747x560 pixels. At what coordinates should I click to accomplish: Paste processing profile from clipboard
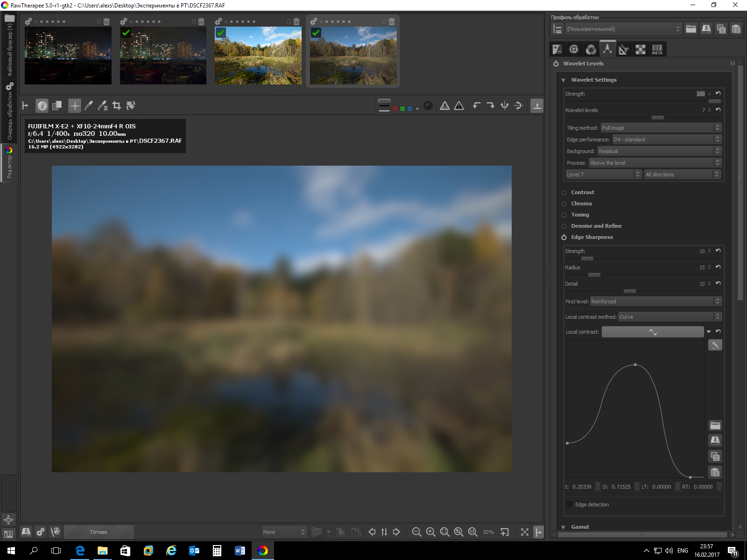[x=736, y=29]
